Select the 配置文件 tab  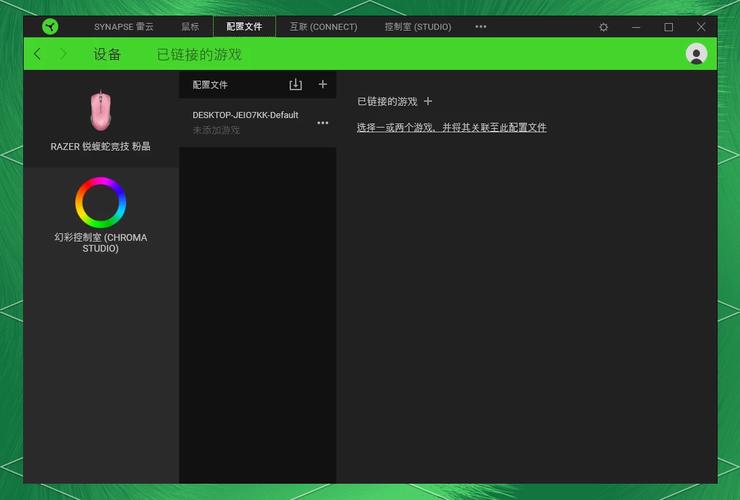point(244,27)
